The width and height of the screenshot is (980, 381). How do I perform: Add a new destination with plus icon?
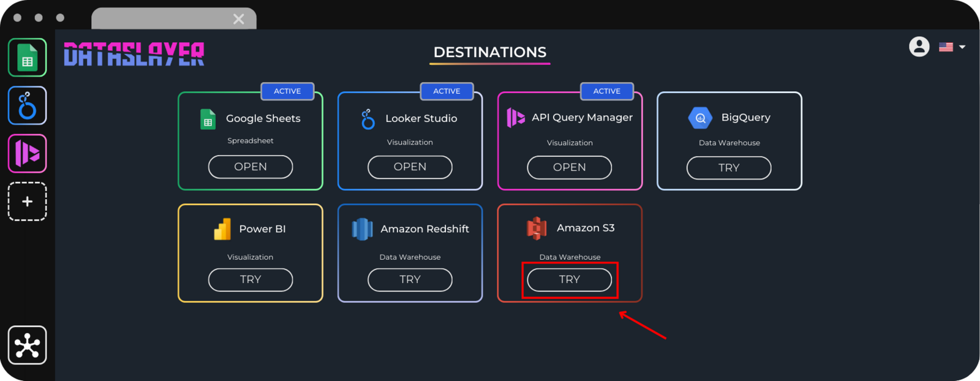point(27,202)
